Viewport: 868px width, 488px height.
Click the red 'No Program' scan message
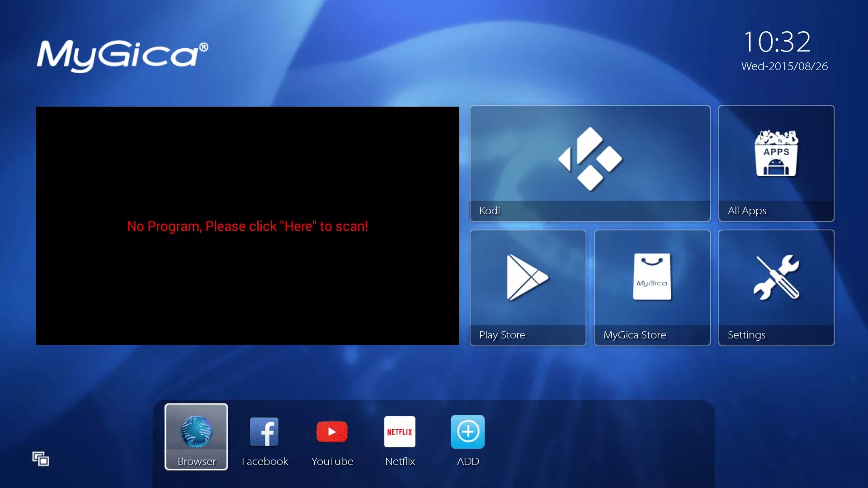click(248, 226)
